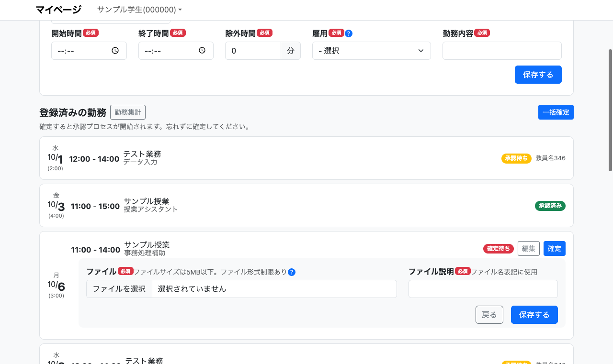Click the clock icon in 終了時間 field
613x364 pixels.
pos(202,51)
